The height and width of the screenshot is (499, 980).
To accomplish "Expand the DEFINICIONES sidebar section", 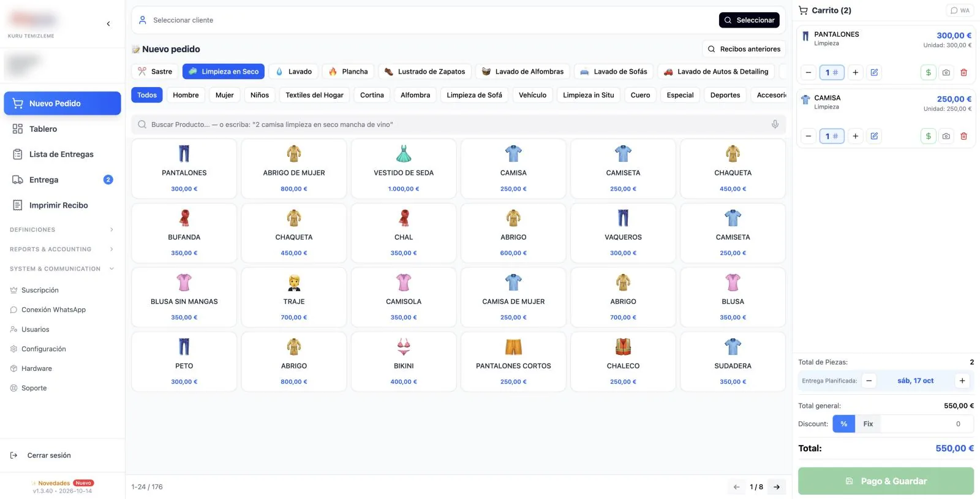I will (x=62, y=230).
